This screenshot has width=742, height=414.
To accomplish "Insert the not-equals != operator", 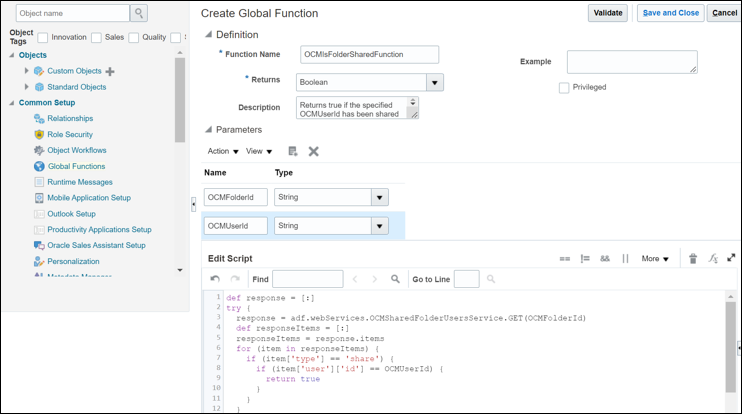I will pyautogui.click(x=585, y=258).
